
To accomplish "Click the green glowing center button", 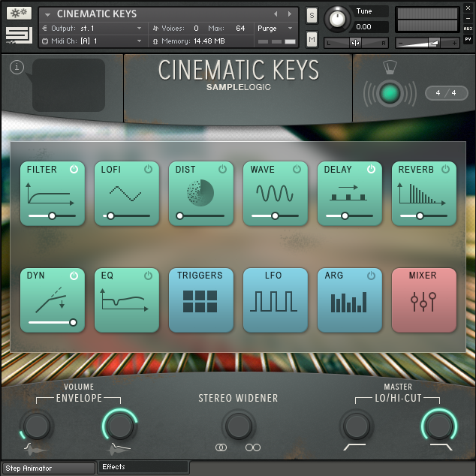I will click(x=390, y=93).
